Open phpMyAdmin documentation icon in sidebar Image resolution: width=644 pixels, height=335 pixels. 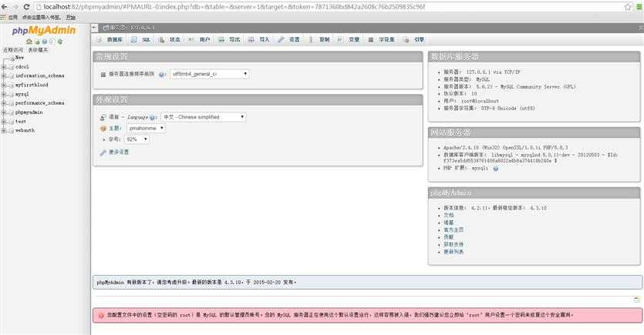tap(45, 42)
